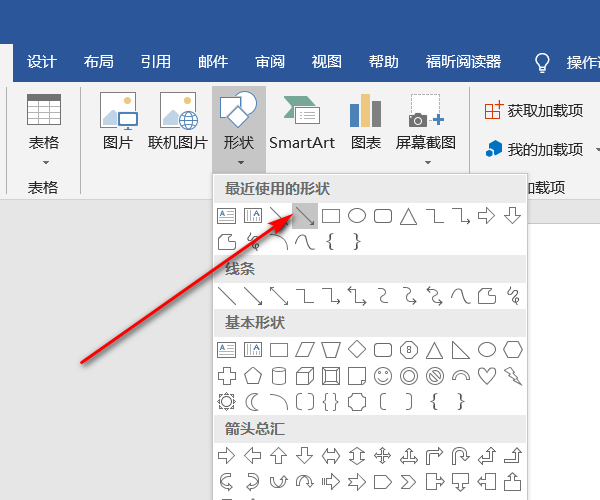Choose the cube in 基本形状

305,376
